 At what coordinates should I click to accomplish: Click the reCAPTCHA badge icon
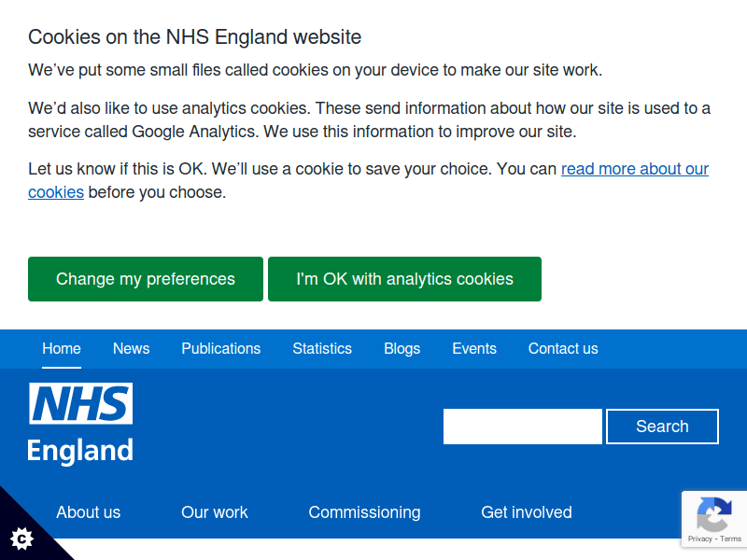(x=714, y=513)
